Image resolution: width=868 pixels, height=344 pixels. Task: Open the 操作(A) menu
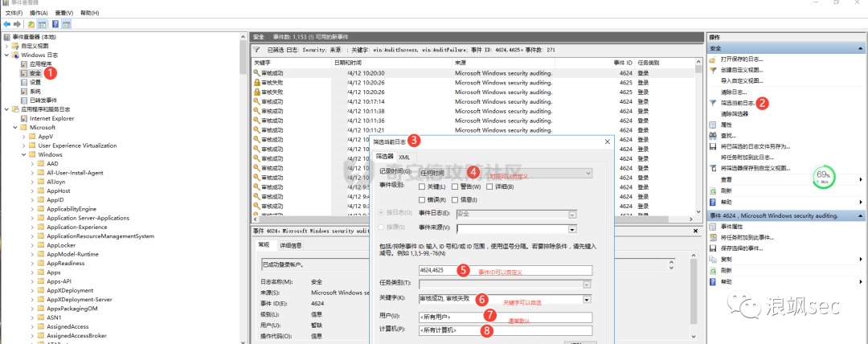(39, 13)
